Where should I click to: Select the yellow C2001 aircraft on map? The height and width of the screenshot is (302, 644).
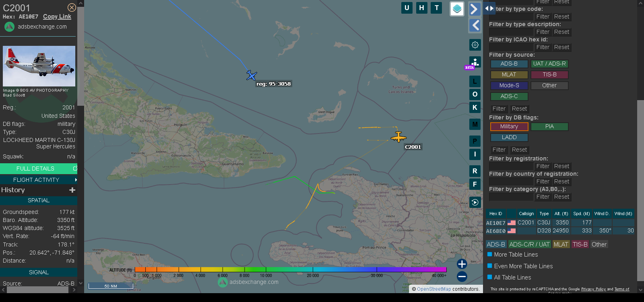398,137
